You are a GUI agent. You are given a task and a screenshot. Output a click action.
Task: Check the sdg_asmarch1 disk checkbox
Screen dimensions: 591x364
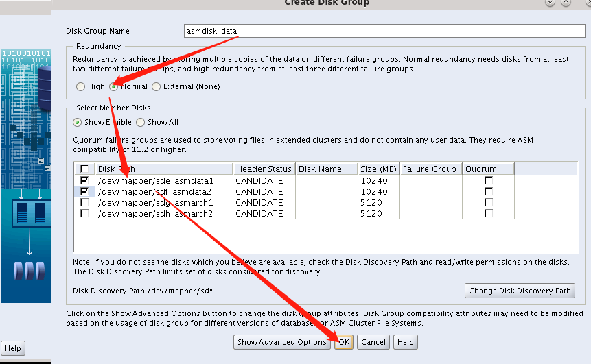click(84, 202)
